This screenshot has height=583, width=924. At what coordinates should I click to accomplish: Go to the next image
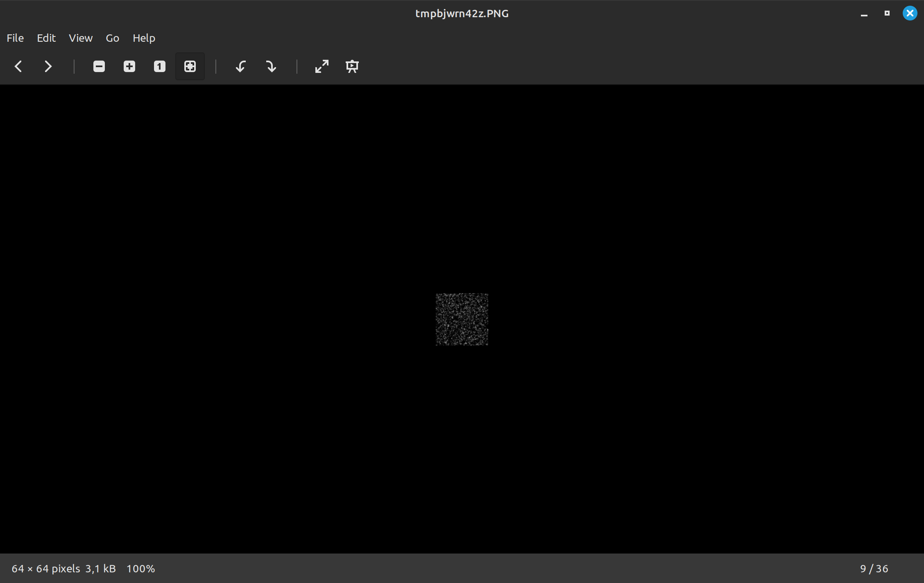(x=48, y=66)
